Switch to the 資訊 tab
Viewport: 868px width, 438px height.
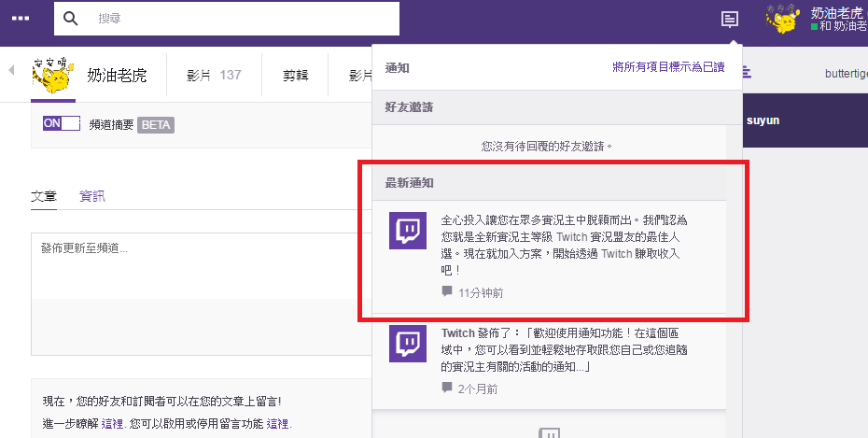click(x=91, y=196)
